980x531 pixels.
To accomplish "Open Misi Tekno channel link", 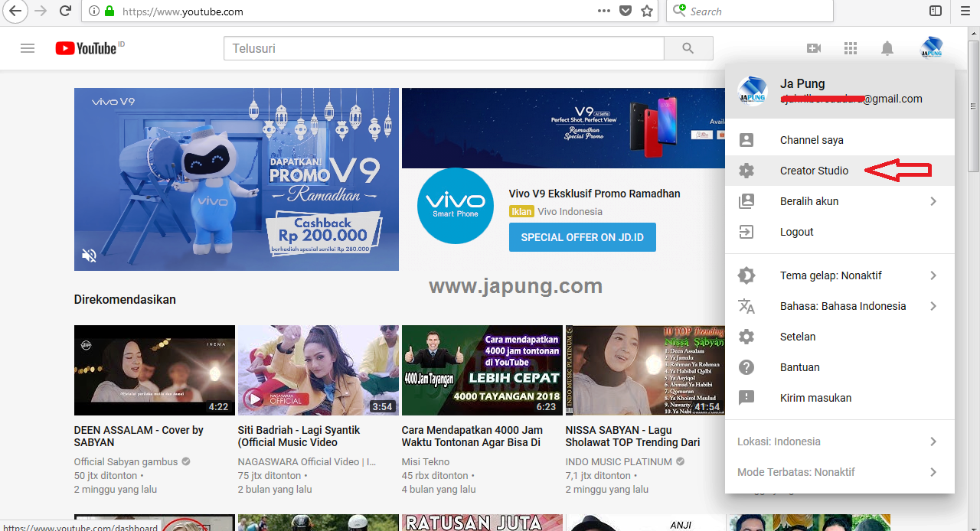I will click(x=426, y=461).
